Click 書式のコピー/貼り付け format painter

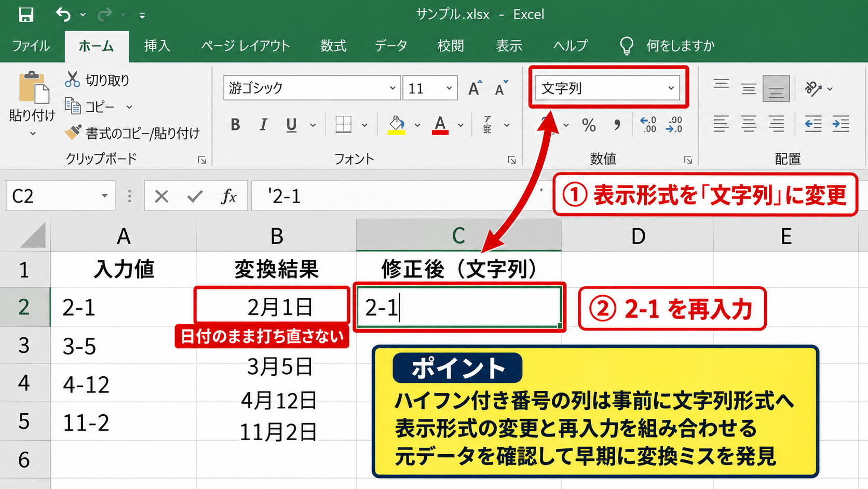[x=132, y=133]
